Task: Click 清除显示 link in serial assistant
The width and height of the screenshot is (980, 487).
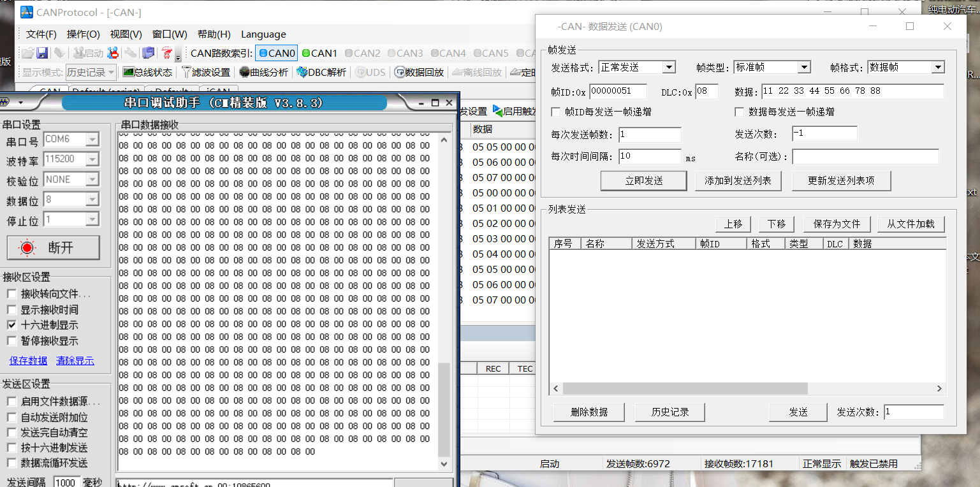Action: coord(75,361)
